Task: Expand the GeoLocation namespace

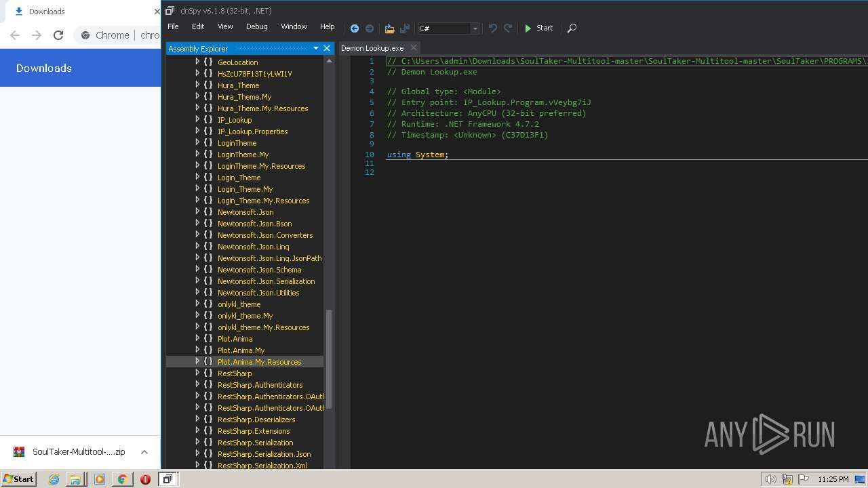Action: pyautogui.click(x=197, y=62)
